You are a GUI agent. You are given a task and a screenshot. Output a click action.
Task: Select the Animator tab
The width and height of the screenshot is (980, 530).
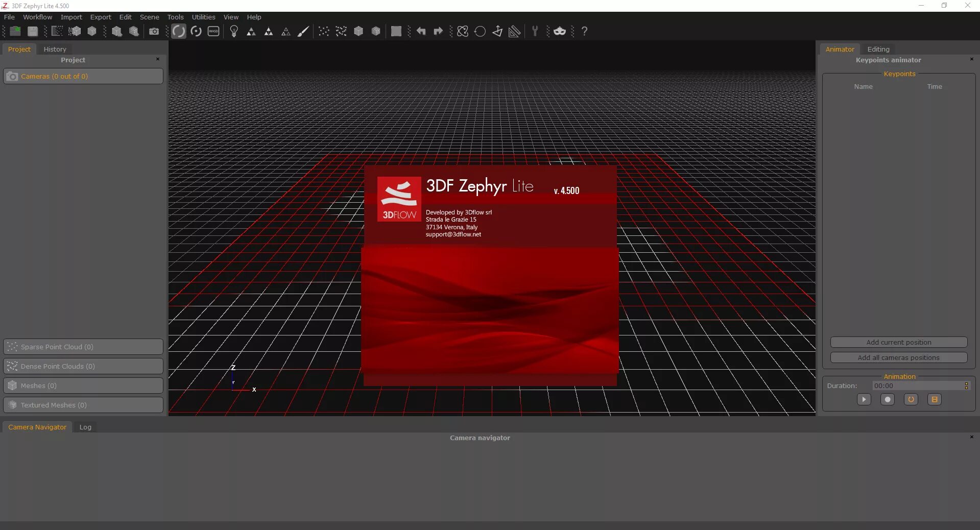840,49
